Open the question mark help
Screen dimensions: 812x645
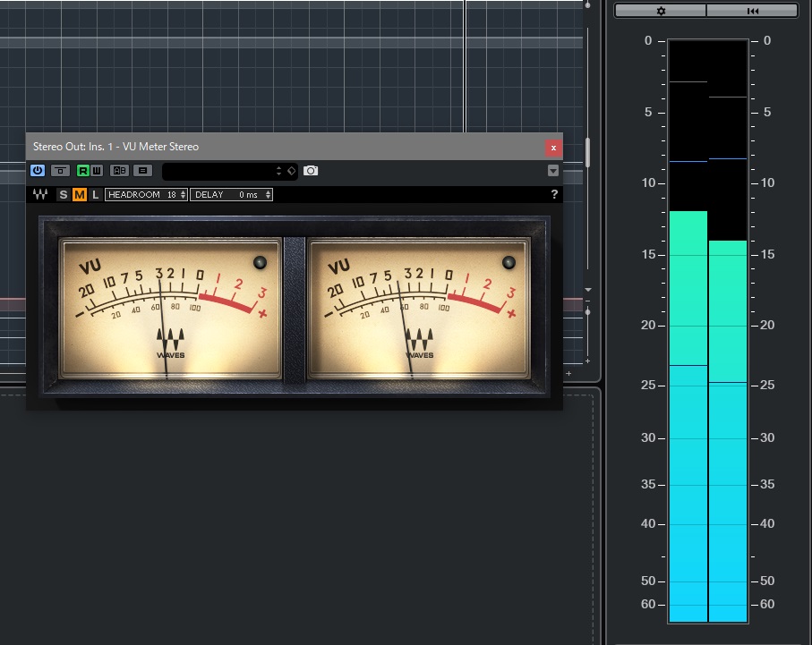click(554, 194)
